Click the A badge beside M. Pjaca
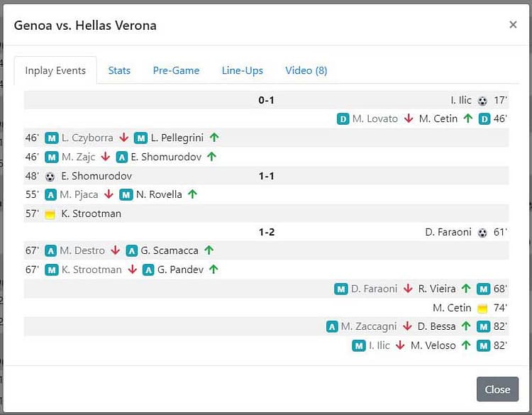Screen dimensions: 532x415 pos(50,195)
